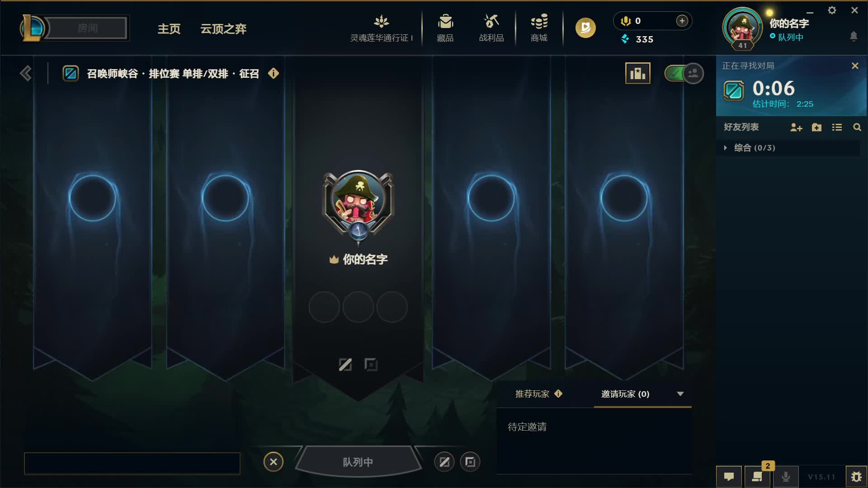The height and width of the screenshot is (488, 868).
Task: Click the new folder icon in friends list
Action: tap(816, 127)
